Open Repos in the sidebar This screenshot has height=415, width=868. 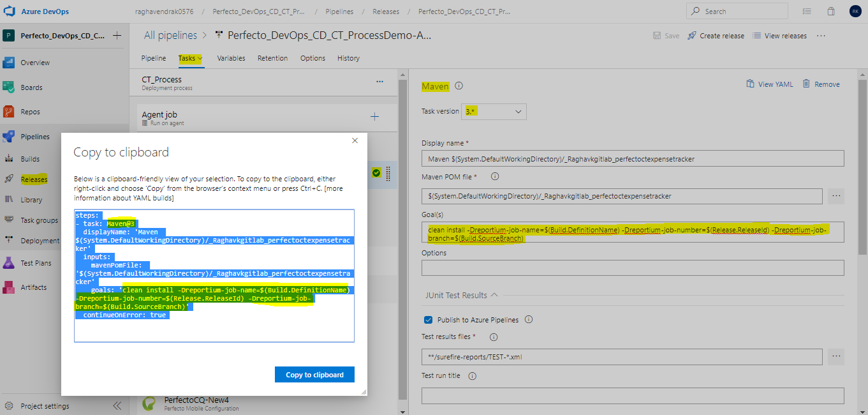click(x=30, y=112)
